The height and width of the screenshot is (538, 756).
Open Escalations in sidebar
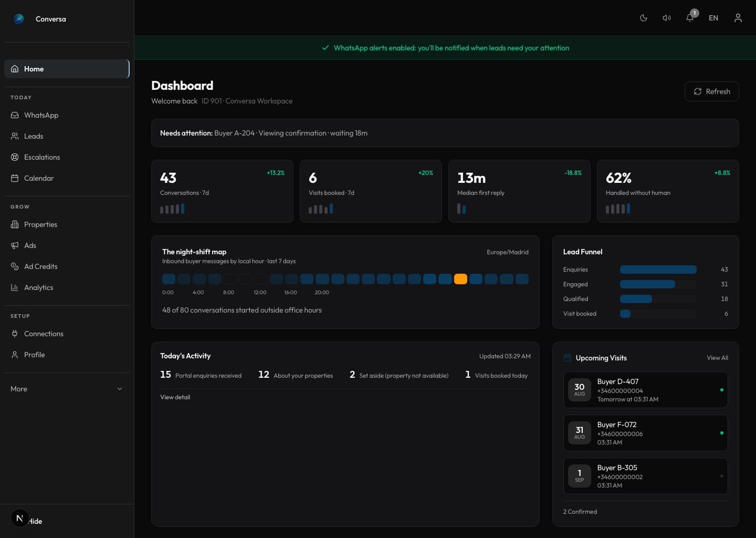coord(67,157)
